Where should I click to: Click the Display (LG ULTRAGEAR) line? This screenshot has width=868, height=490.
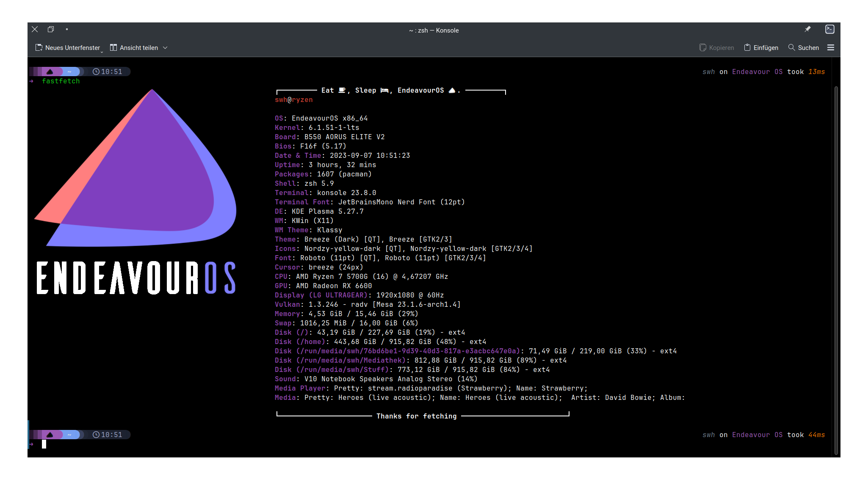click(x=359, y=295)
